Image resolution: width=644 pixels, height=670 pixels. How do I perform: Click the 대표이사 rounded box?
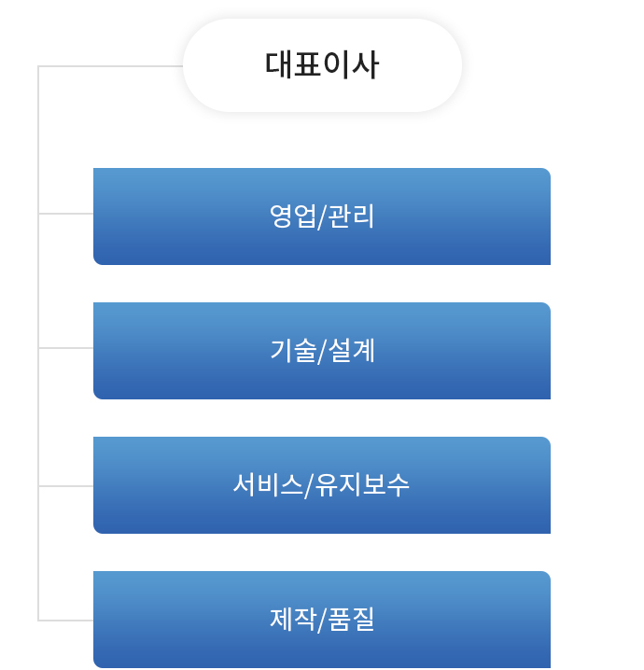click(x=322, y=65)
